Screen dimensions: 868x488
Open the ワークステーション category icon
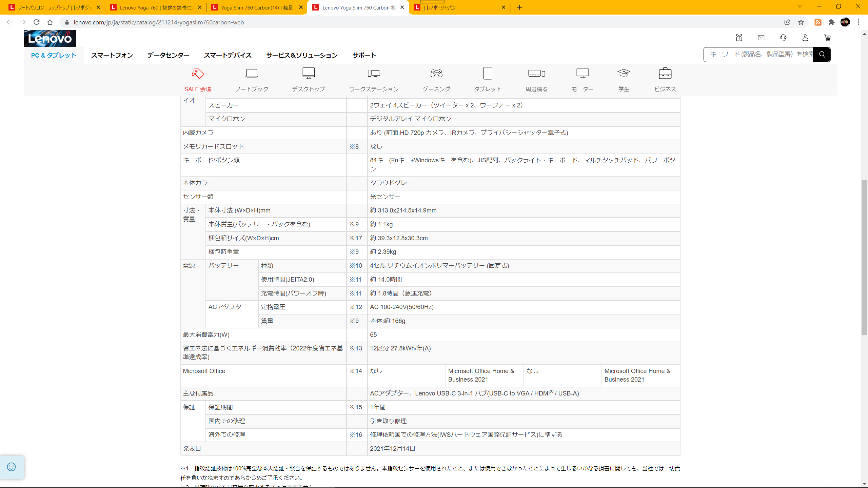coord(374,73)
